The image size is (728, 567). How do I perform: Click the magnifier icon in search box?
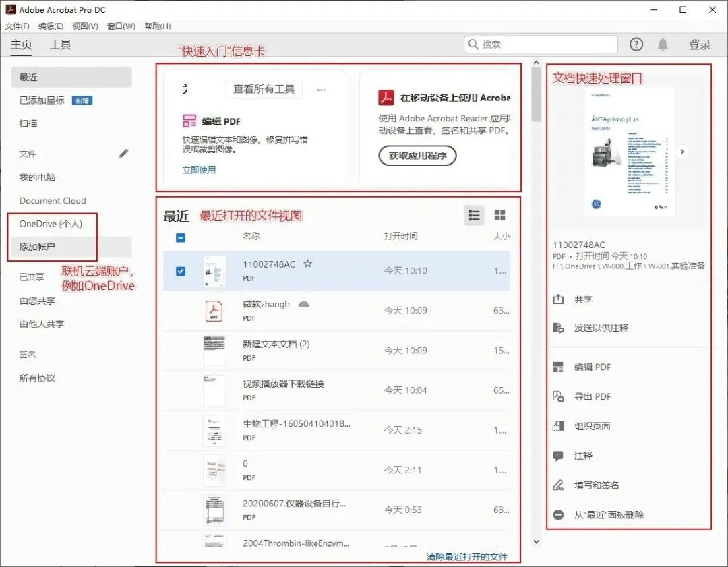[473, 44]
